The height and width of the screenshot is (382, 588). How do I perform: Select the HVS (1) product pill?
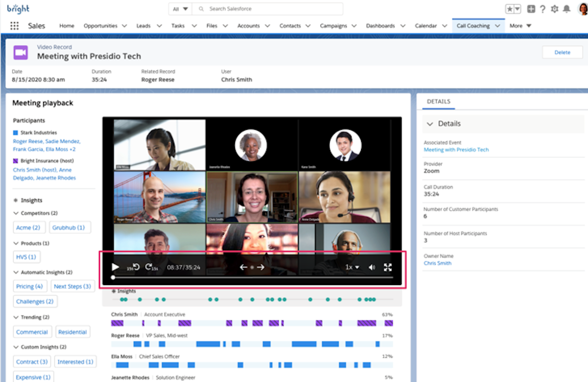26,257
